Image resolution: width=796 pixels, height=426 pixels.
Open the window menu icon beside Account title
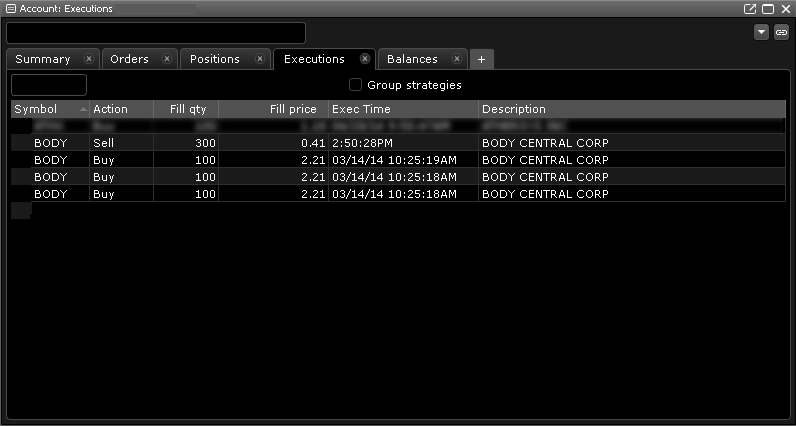11,9
